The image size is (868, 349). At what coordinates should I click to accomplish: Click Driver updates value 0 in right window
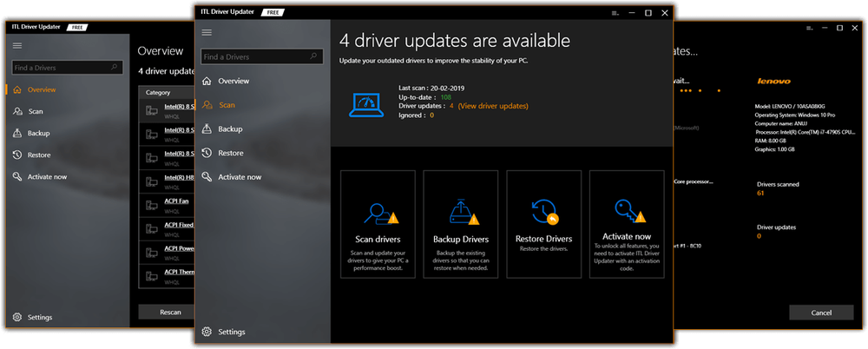759,236
